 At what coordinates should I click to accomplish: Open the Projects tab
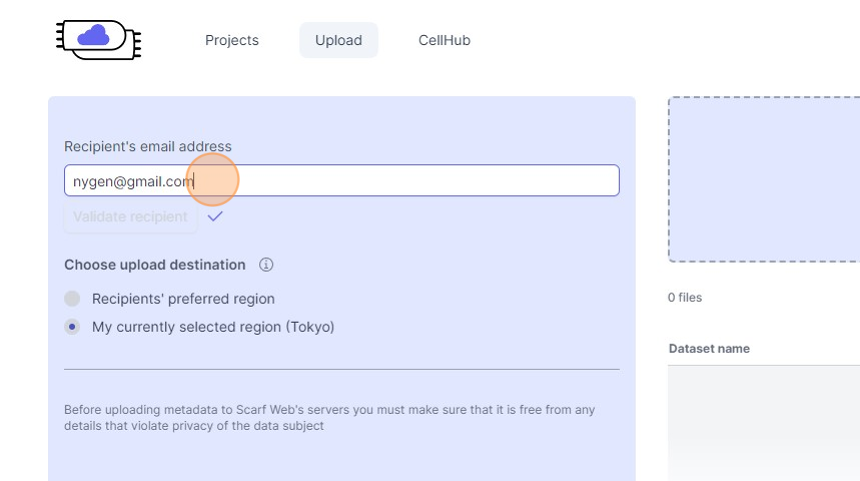point(232,40)
